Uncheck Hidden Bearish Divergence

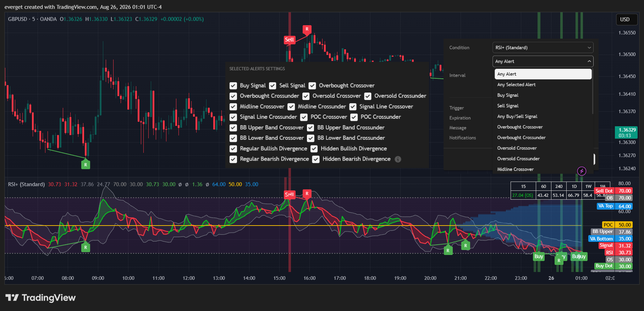click(x=316, y=159)
